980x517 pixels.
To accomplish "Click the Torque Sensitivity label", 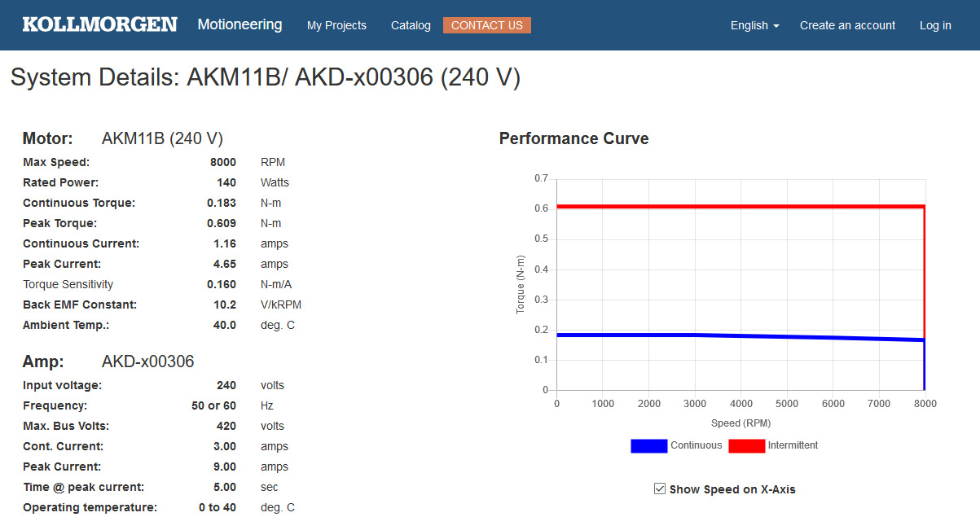I will (x=68, y=284).
